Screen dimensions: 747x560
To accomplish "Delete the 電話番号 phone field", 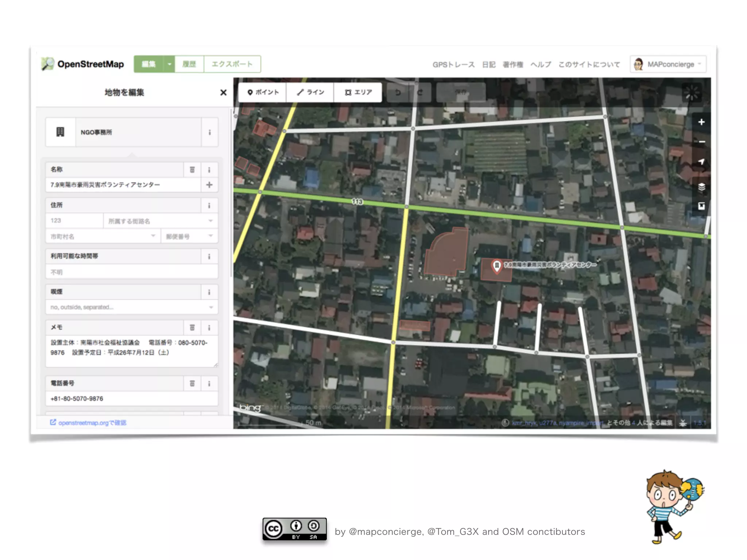I will point(192,383).
